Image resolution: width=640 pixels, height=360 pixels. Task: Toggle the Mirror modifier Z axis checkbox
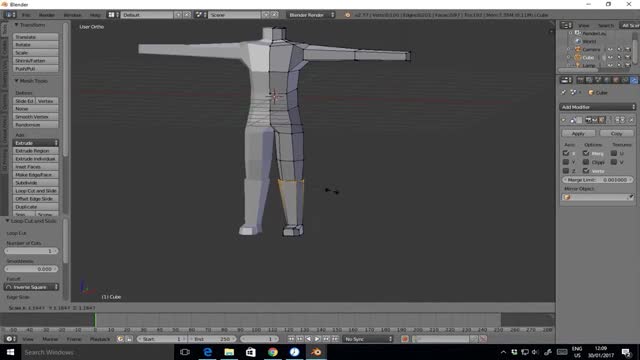566,171
